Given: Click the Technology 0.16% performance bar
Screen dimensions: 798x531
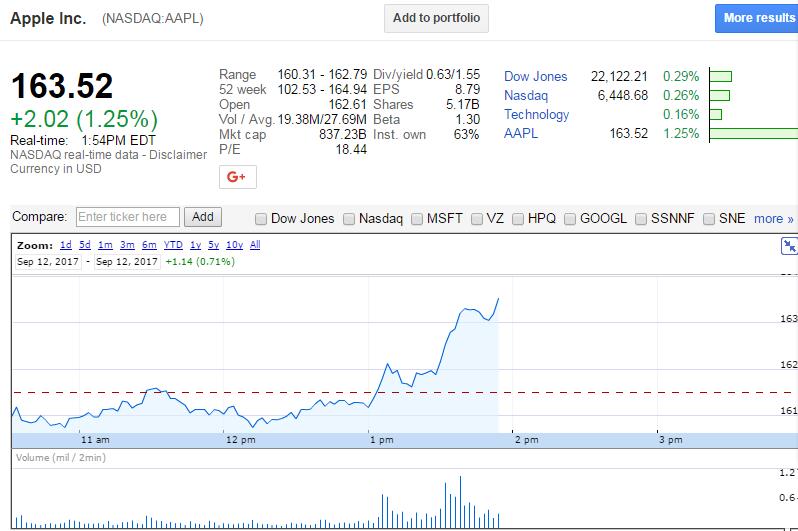Looking at the screenshot, I should tap(716, 114).
